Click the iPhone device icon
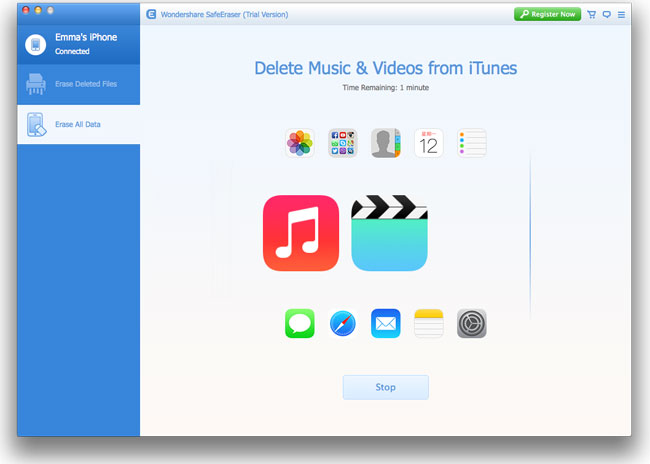 click(x=36, y=44)
